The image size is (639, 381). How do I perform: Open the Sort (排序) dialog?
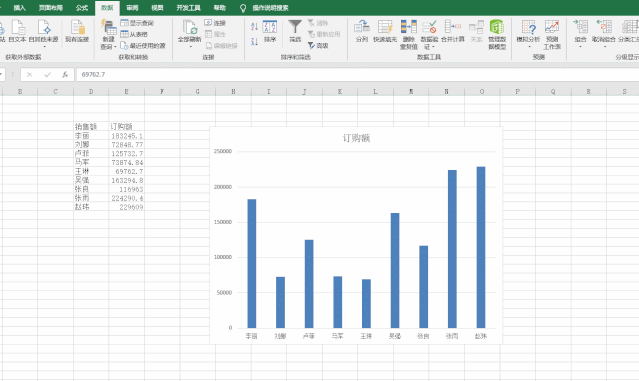[x=270, y=31]
